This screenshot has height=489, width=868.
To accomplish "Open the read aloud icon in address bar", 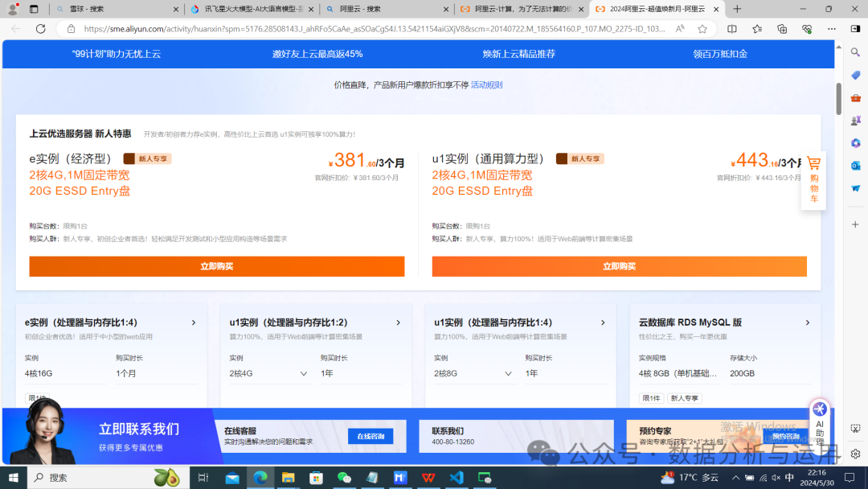I will pos(680,29).
